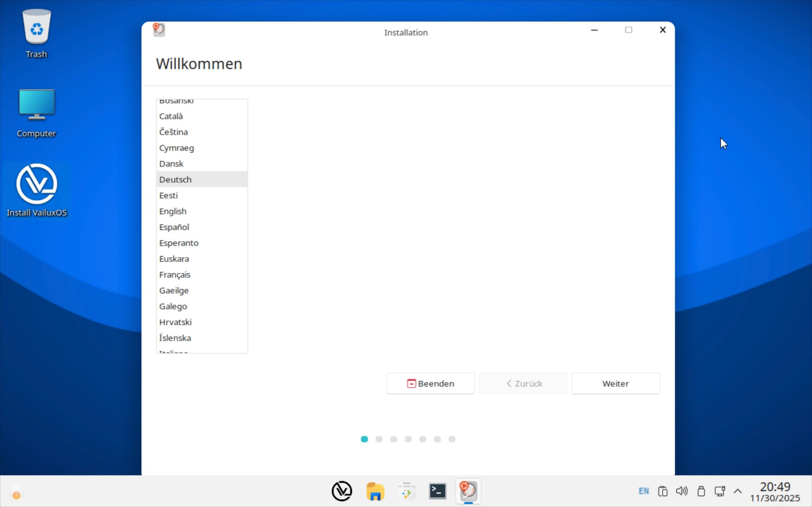Screen dimensions: 812x507
Task: Open the terminal from the taskbar
Action: click(437, 491)
